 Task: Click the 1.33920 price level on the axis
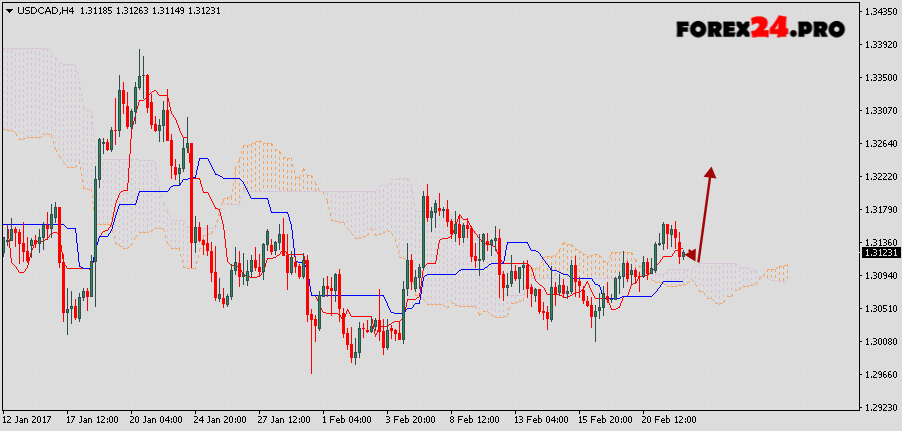pyautogui.click(x=878, y=45)
